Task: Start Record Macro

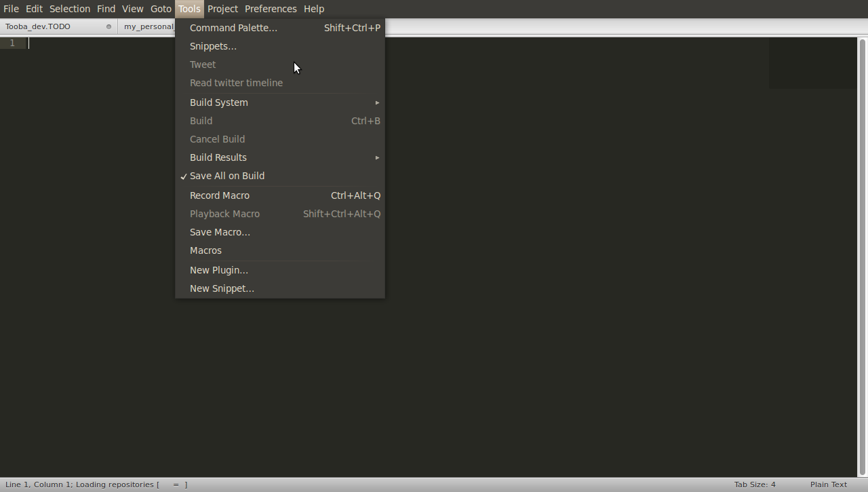Action: [x=280, y=195]
